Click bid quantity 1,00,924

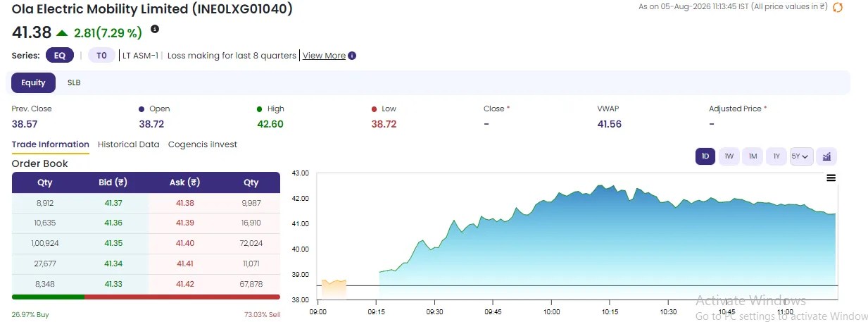click(x=44, y=243)
